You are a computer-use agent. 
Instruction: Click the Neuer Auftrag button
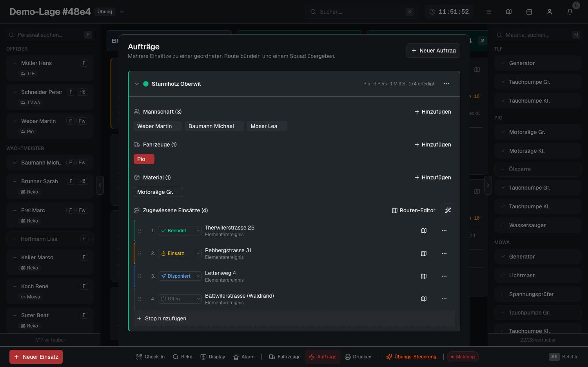[x=433, y=51]
